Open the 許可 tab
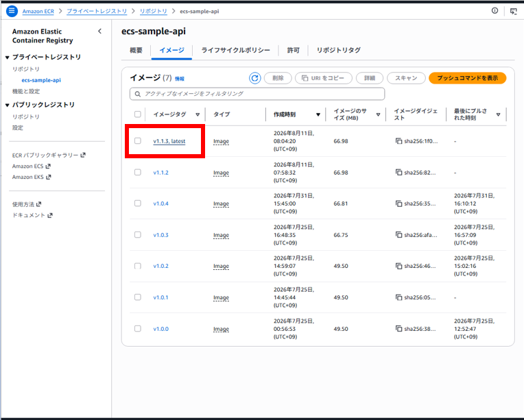This screenshot has width=524, height=420. (293, 51)
